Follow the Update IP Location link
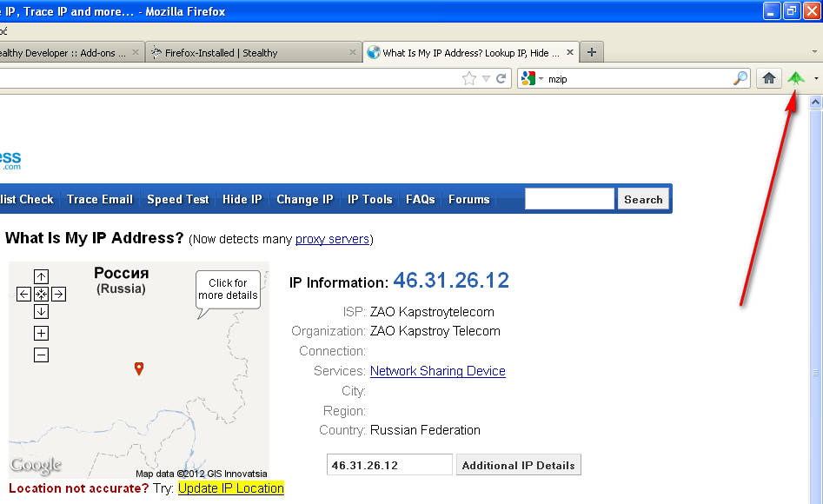 click(231, 488)
